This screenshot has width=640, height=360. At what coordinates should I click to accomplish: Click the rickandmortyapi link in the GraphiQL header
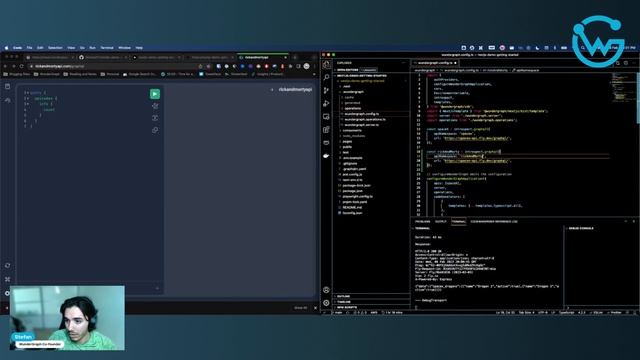[295, 89]
